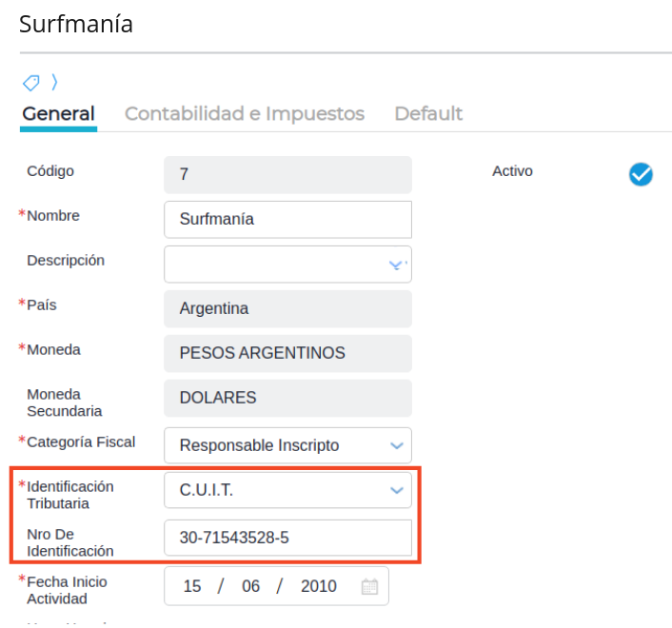Click the Moneda field showing PESOS ARGENTINOS
This screenshot has height=628, width=672.
[x=287, y=353]
